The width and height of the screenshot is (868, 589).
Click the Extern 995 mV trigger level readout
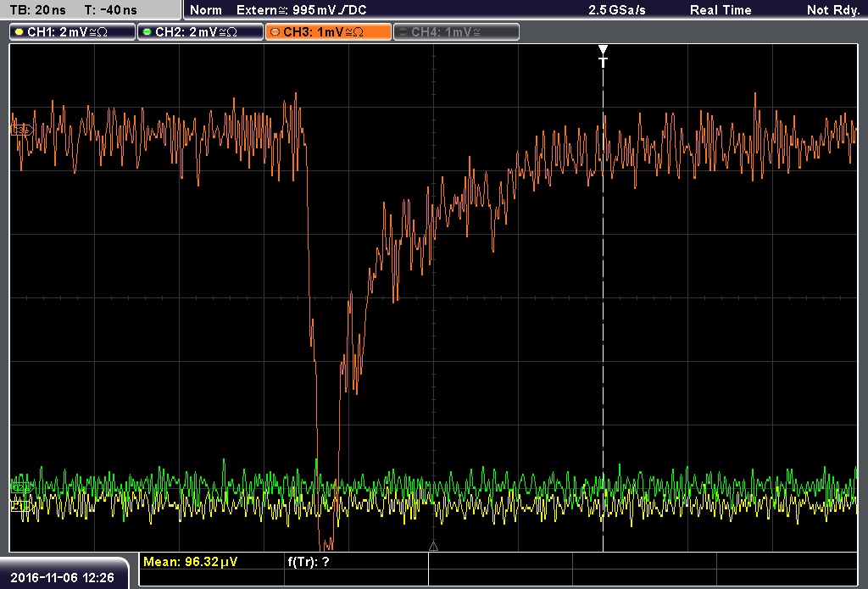[x=302, y=10]
